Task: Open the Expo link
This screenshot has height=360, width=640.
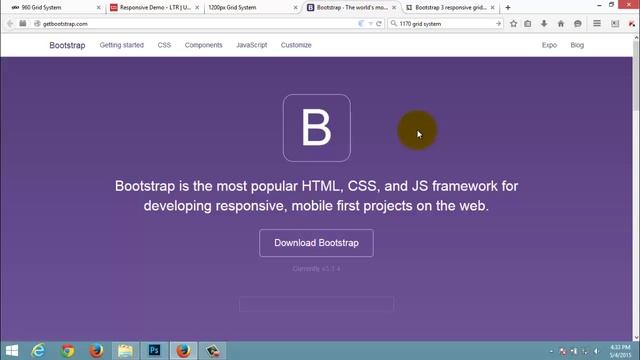Action: [549, 45]
